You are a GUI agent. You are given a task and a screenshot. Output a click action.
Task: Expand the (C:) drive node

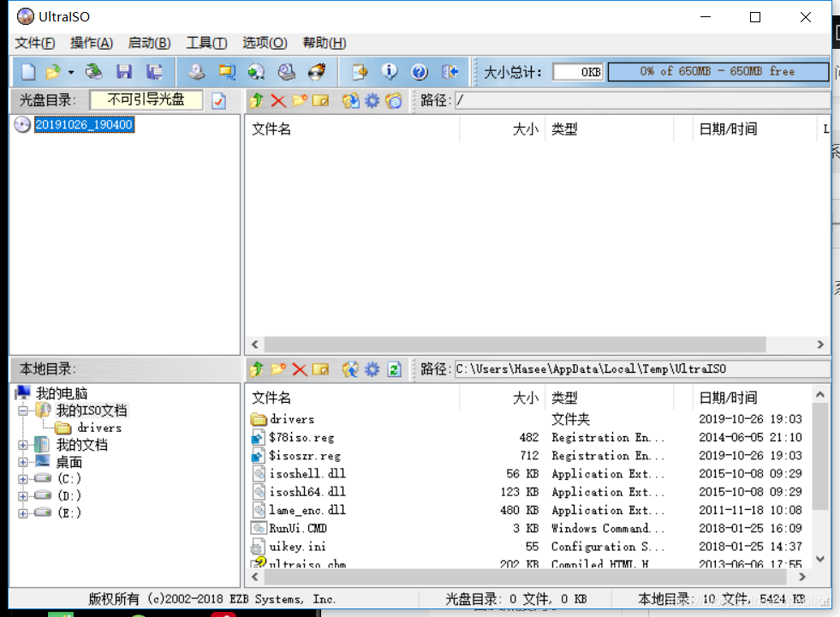tap(23, 479)
